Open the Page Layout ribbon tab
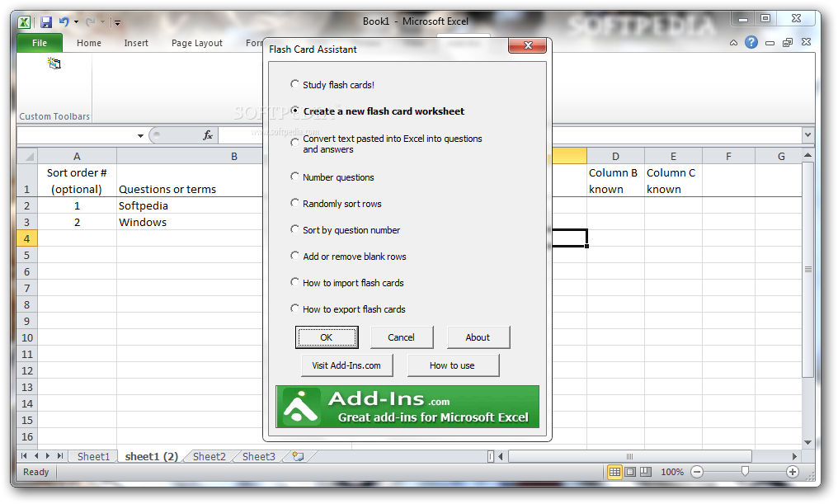Image resolution: width=838 pixels, height=504 pixels. click(196, 43)
